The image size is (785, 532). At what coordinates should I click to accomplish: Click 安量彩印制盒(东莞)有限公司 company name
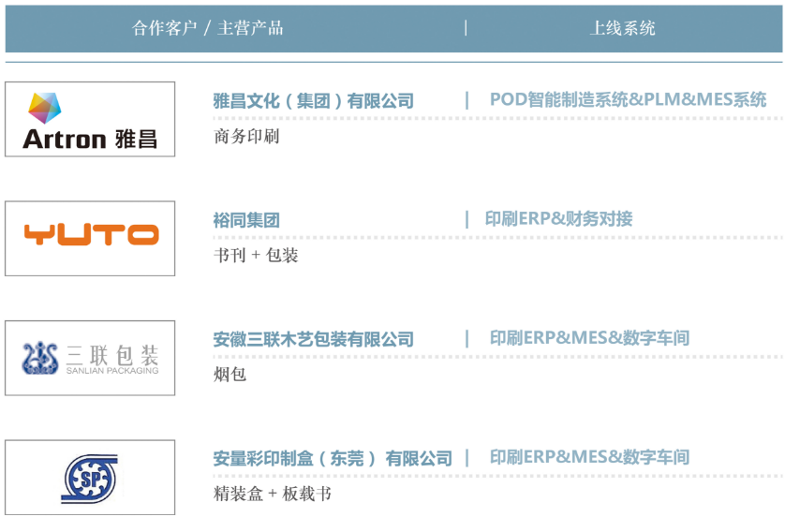click(x=332, y=459)
